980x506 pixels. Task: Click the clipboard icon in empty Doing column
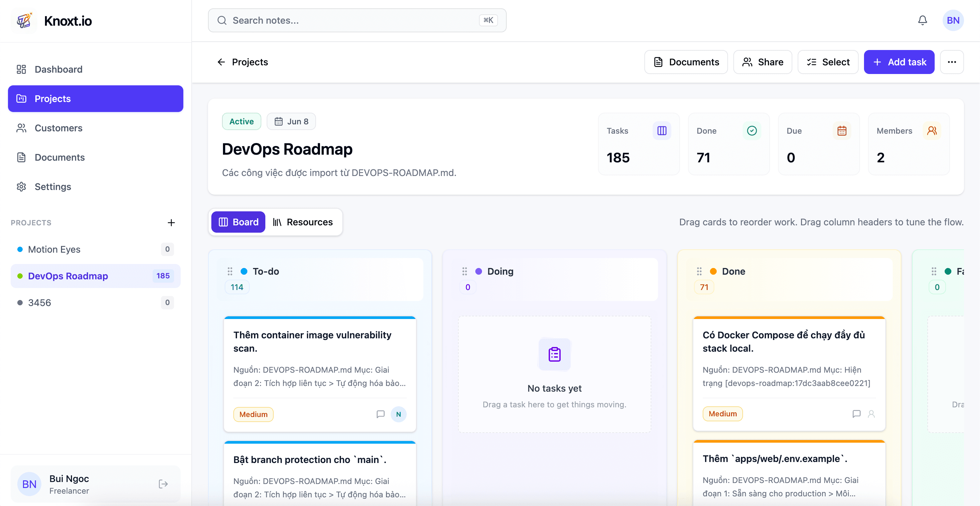click(554, 354)
